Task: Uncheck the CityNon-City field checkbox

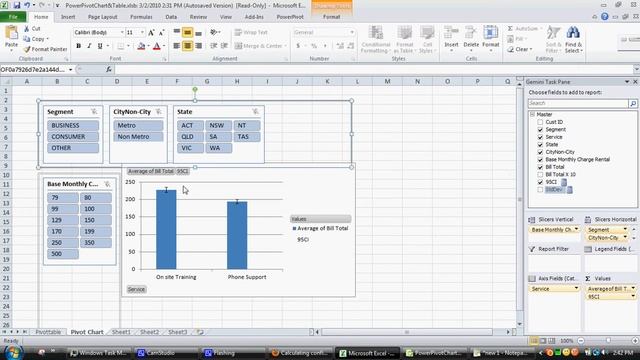Action: pos(540,152)
